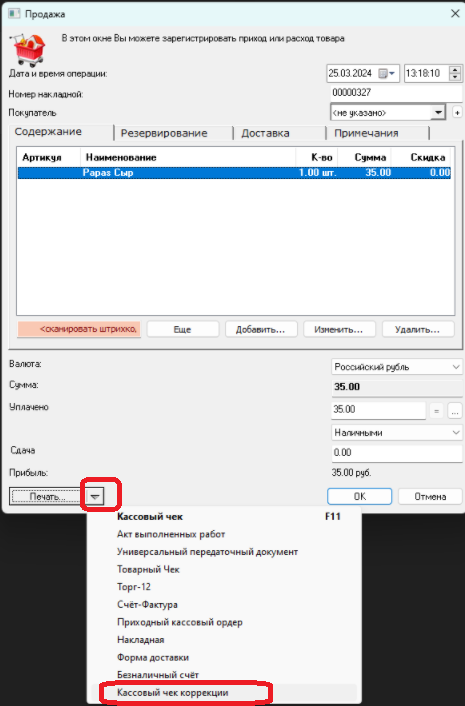Decrease the time with the spinner down arrow
Screen dimensions: 465x706
pyautogui.click(x=455, y=77)
